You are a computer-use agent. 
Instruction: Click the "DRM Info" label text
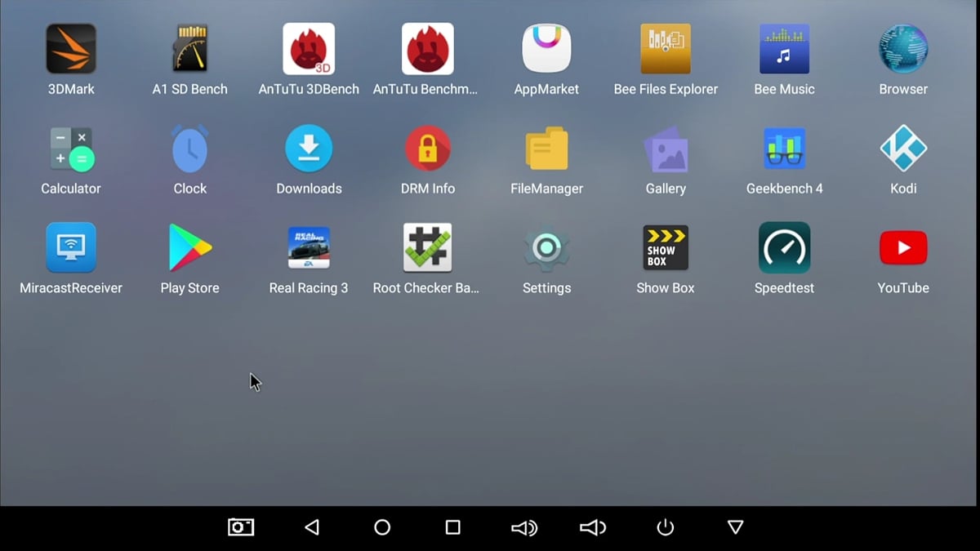coord(428,189)
